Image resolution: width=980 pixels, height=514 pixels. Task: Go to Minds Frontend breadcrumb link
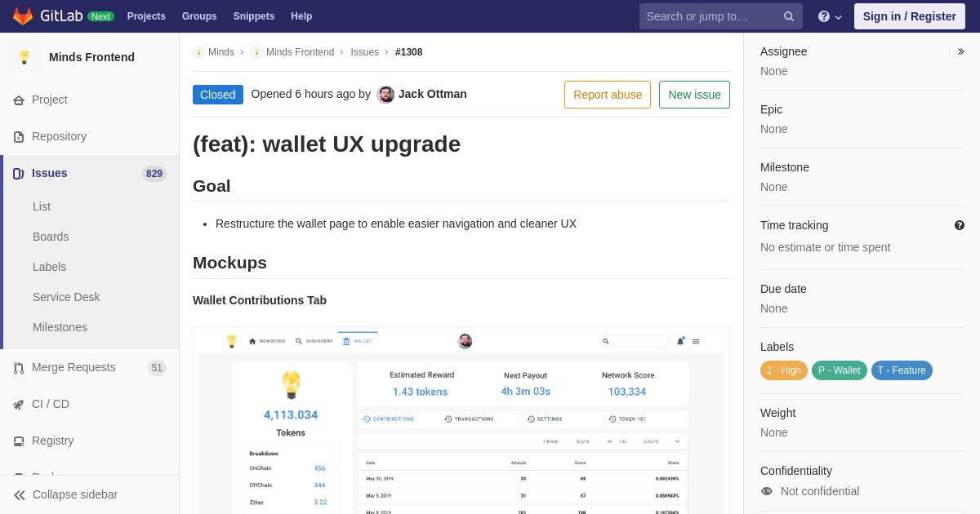(300, 52)
